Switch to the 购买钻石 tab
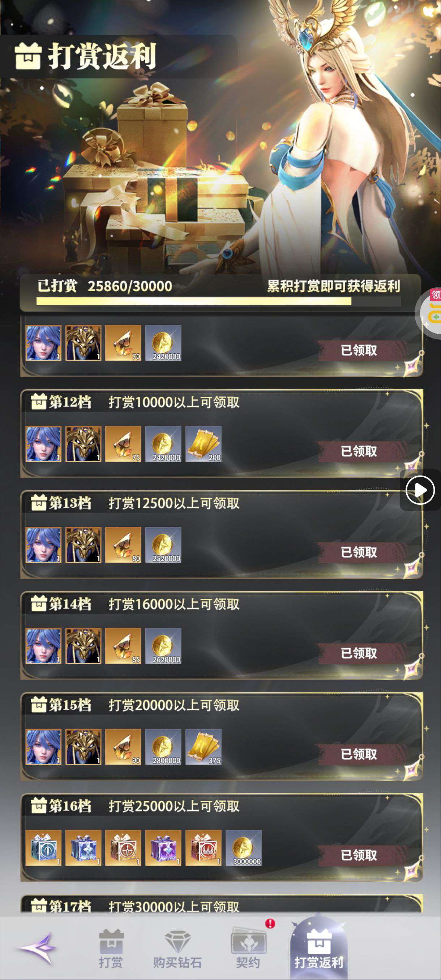The width and height of the screenshot is (441, 980). click(177, 949)
